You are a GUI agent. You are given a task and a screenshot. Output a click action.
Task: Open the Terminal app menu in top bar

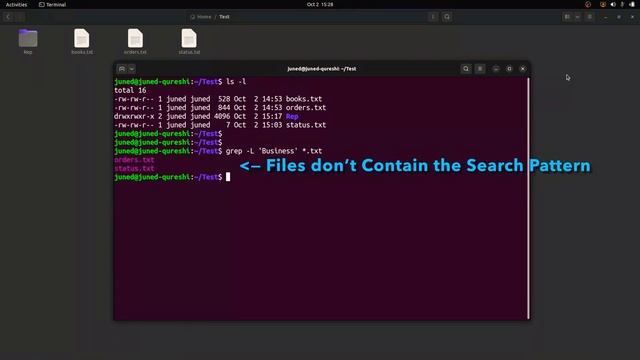pyautogui.click(x=52, y=4)
